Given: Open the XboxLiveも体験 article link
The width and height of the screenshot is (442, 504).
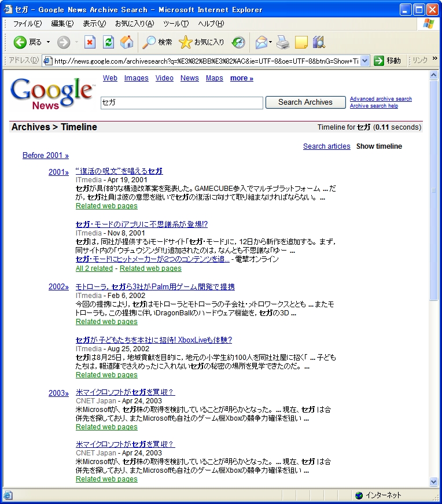Looking at the screenshot, I should [154, 340].
